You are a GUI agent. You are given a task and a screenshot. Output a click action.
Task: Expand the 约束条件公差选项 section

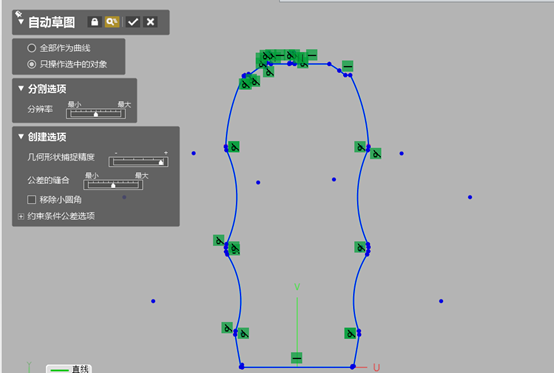click(21, 216)
